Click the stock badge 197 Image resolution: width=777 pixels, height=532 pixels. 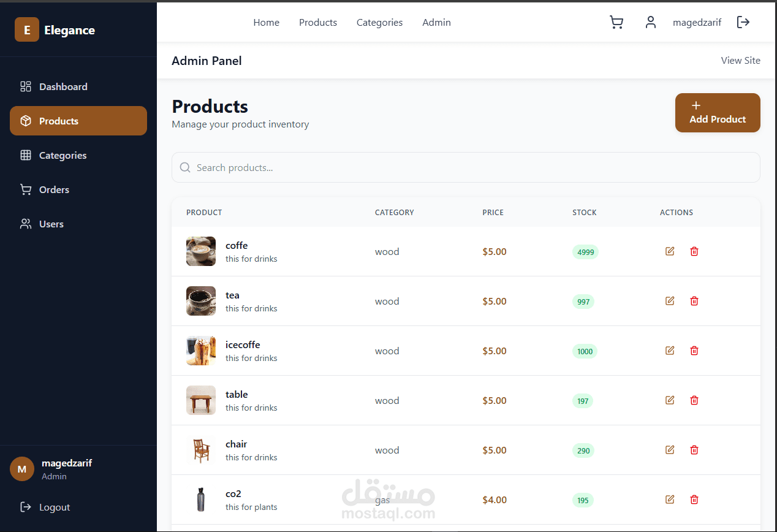tap(583, 401)
